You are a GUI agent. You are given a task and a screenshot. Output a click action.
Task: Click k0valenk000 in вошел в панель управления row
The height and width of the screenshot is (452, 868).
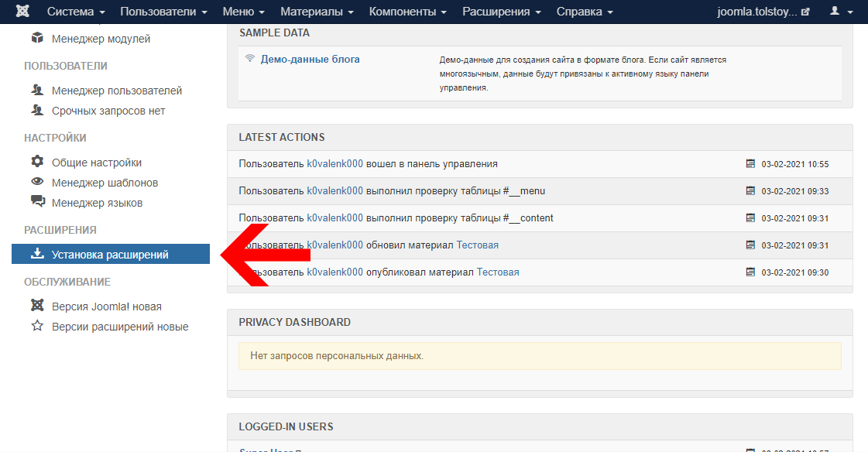point(335,164)
